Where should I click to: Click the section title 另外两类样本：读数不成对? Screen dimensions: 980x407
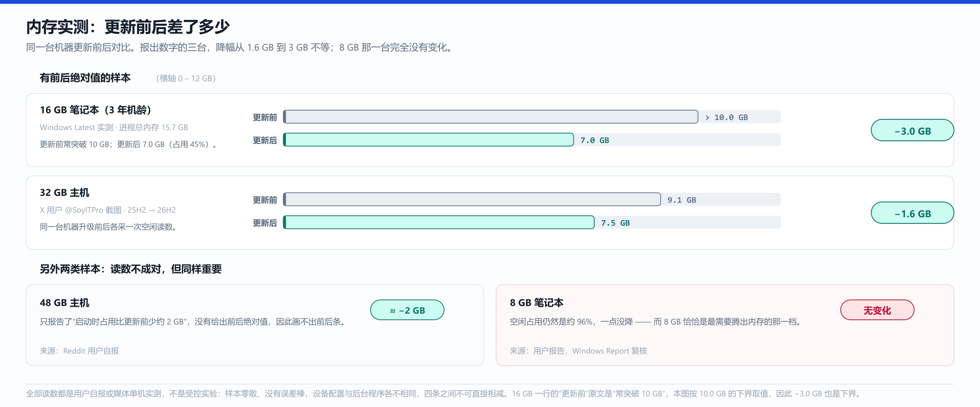coord(131,269)
